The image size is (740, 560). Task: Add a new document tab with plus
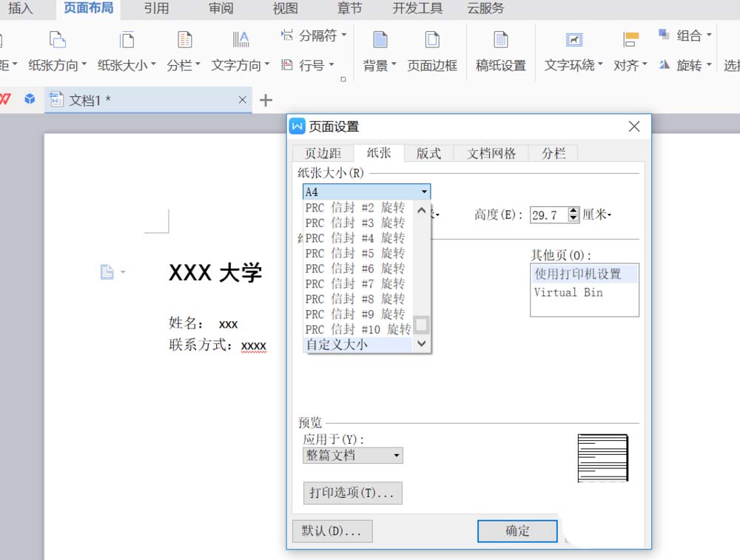266,100
